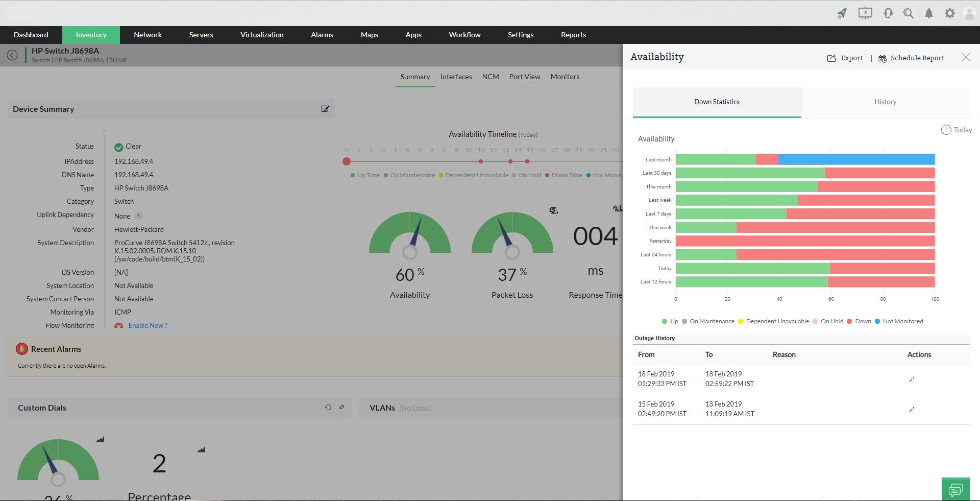This screenshot has height=501, width=980.
Task: Open the Alarms menu
Action: [x=322, y=35]
